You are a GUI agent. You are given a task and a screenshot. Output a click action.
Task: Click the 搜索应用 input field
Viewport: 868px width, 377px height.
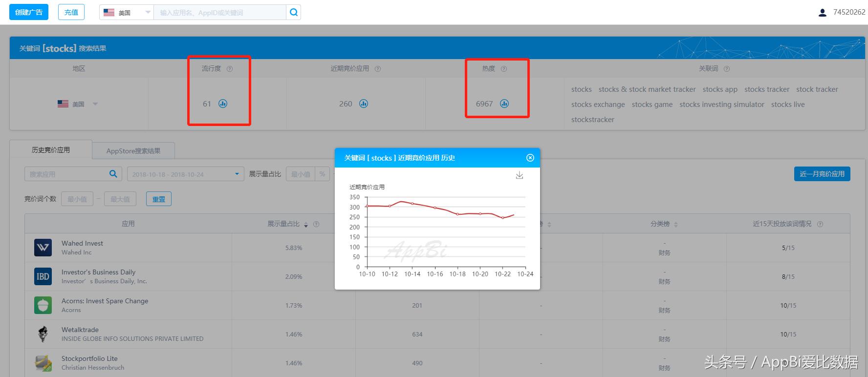click(66, 174)
